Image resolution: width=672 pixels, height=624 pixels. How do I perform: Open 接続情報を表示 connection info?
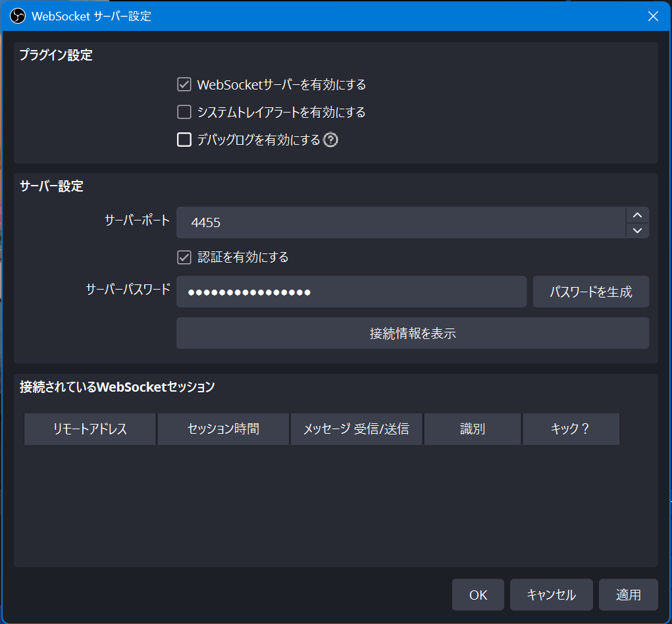(413, 333)
